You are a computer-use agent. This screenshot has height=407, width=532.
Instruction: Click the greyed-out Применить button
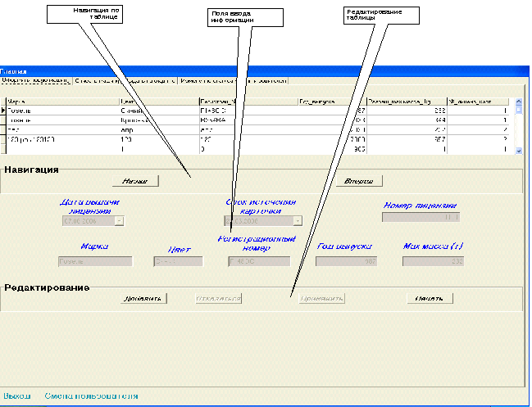pyautogui.click(x=321, y=299)
